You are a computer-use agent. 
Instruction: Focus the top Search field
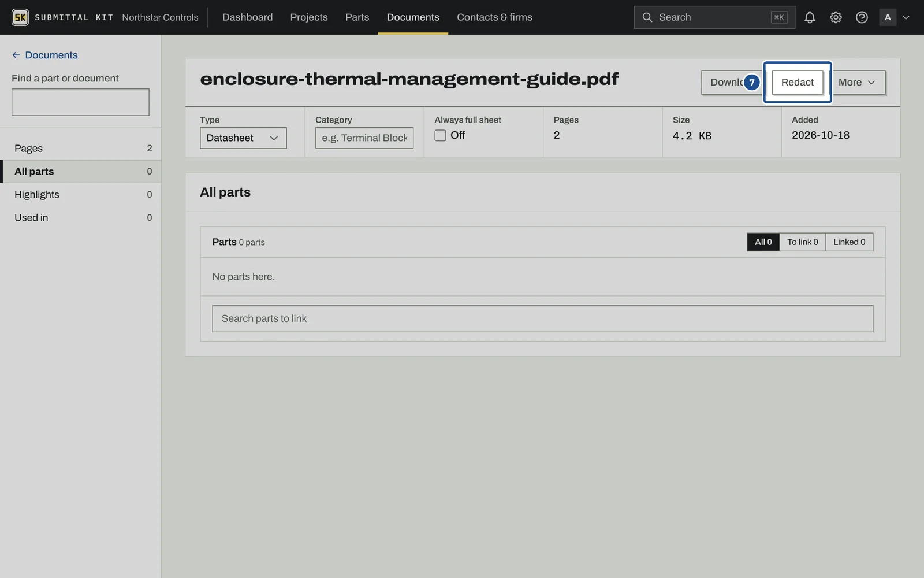(x=714, y=17)
